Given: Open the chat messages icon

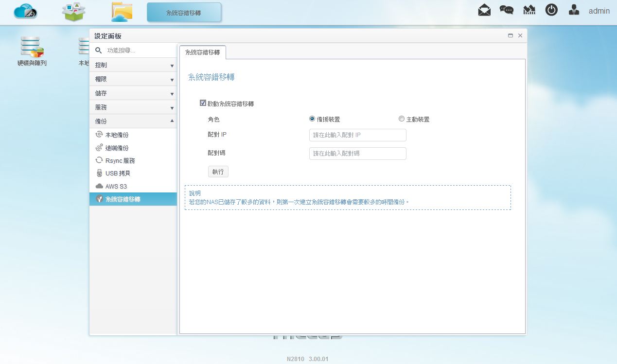Looking at the screenshot, I should click(x=507, y=10).
